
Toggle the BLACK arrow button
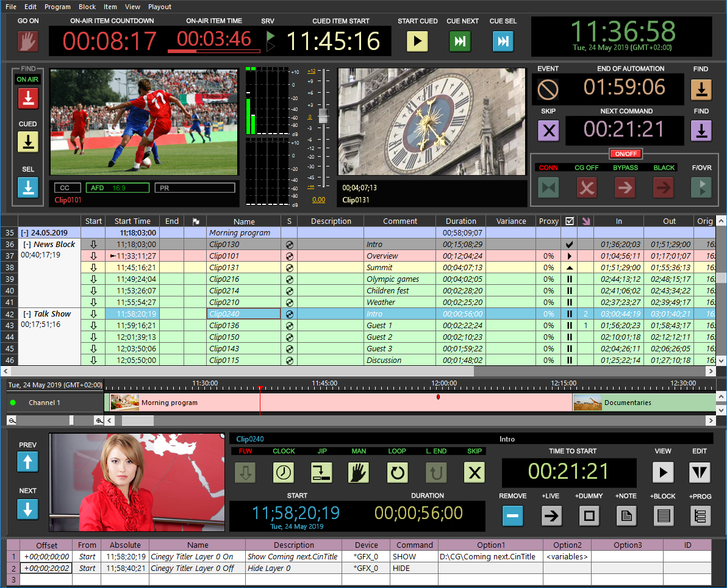[x=664, y=188]
